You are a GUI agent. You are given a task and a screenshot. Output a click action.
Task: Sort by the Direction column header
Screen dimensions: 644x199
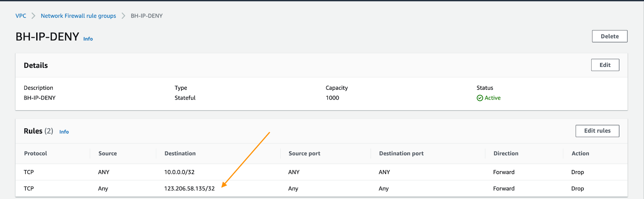(x=506, y=154)
